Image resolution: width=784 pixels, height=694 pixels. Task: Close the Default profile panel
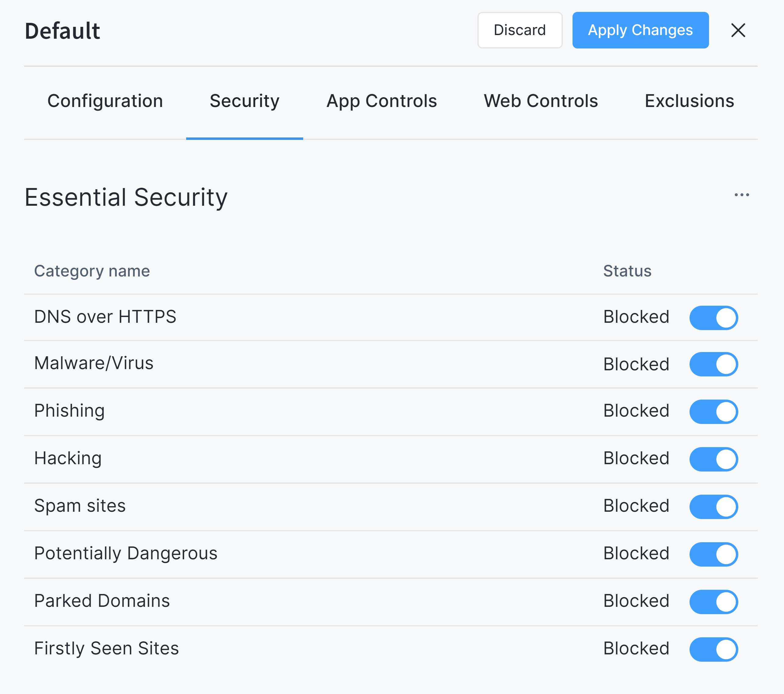pyautogui.click(x=738, y=31)
